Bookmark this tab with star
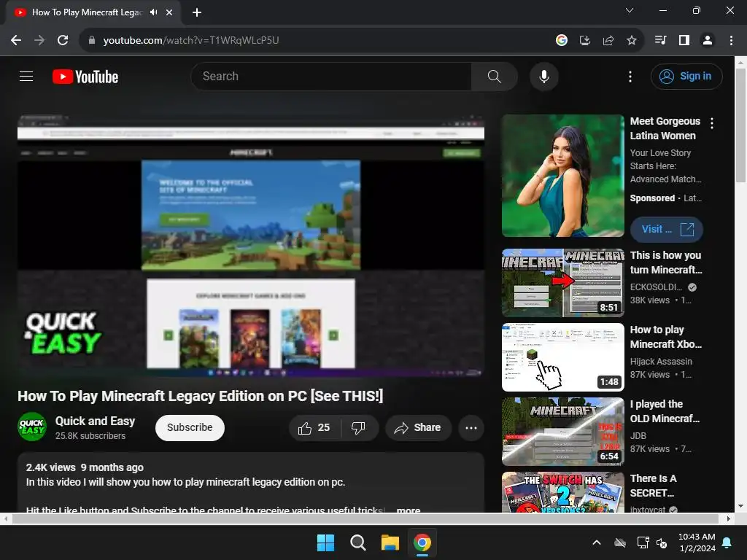The height and width of the screenshot is (560, 747). coord(632,41)
